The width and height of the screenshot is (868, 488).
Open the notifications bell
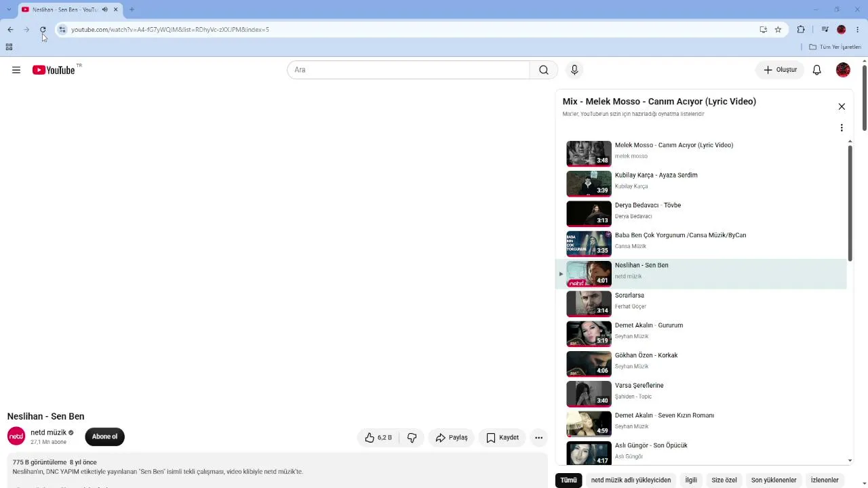click(817, 70)
